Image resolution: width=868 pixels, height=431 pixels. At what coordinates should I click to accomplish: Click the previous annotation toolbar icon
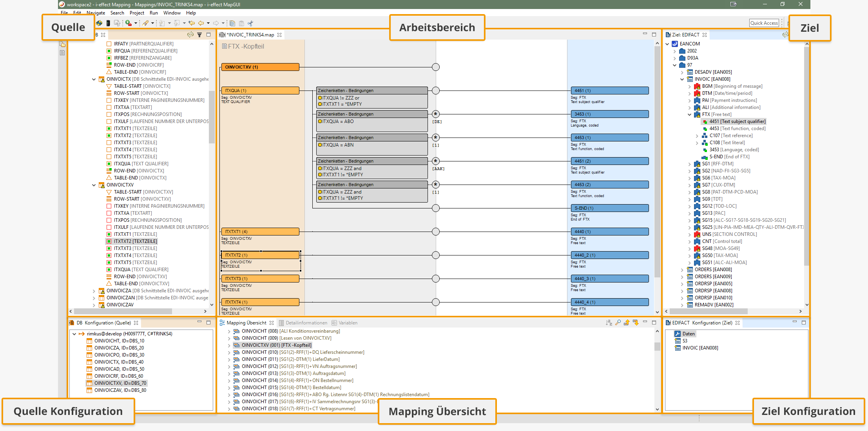[177, 23]
